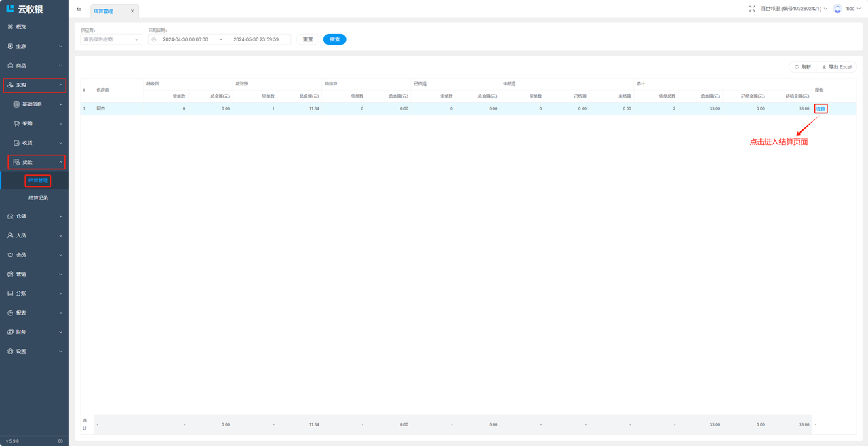
Task: Open 概览 overview in the sidebar
Action: point(21,27)
